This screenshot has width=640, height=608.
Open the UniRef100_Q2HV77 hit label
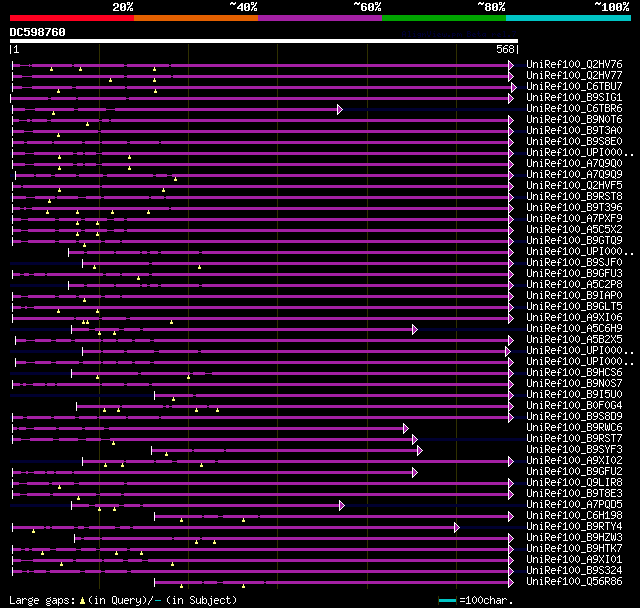(x=574, y=75)
